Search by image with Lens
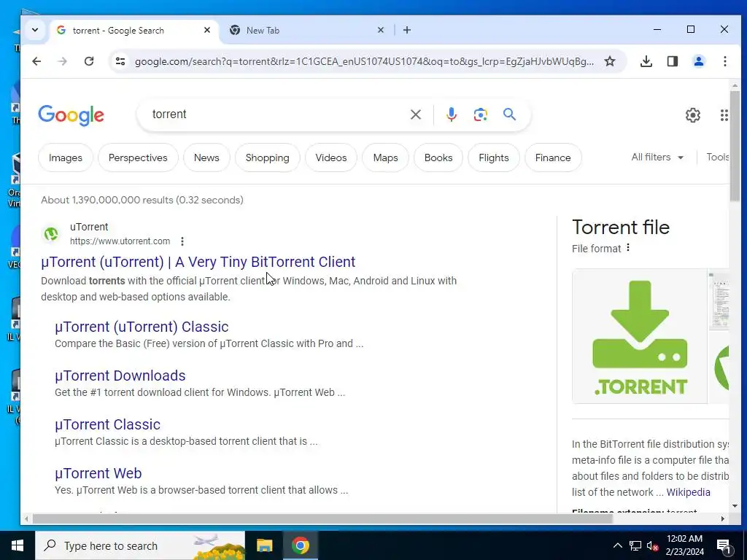 click(480, 114)
